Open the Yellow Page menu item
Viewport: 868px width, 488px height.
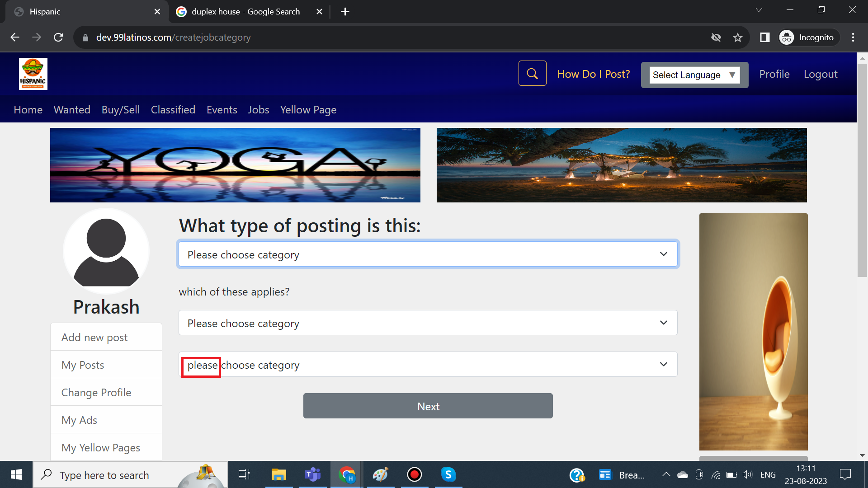point(308,110)
